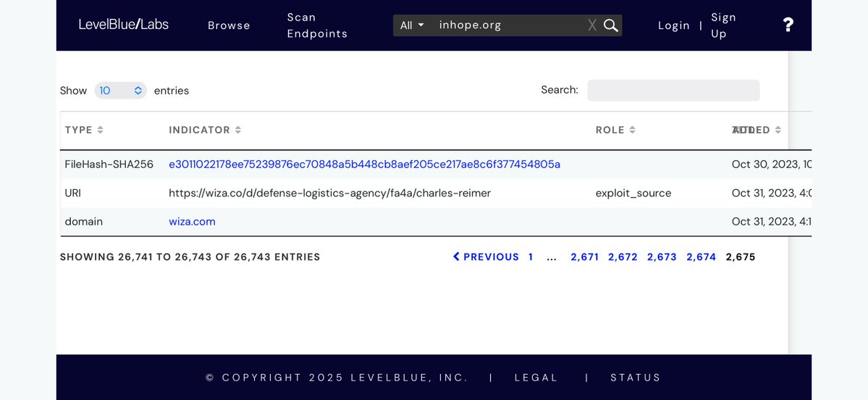The image size is (868, 400).
Task: Open the Browse menu
Action: pos(229,25)
